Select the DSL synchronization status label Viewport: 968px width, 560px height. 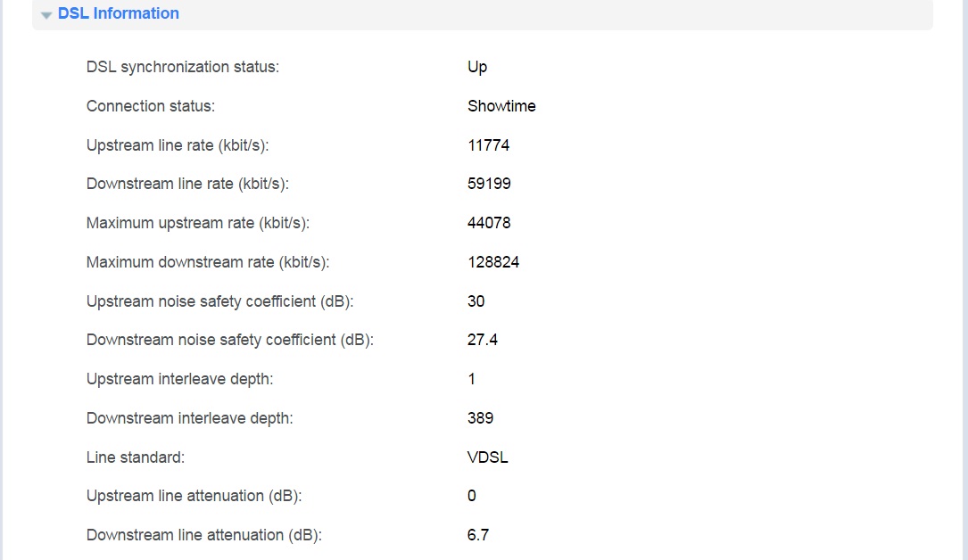[183, 67]
